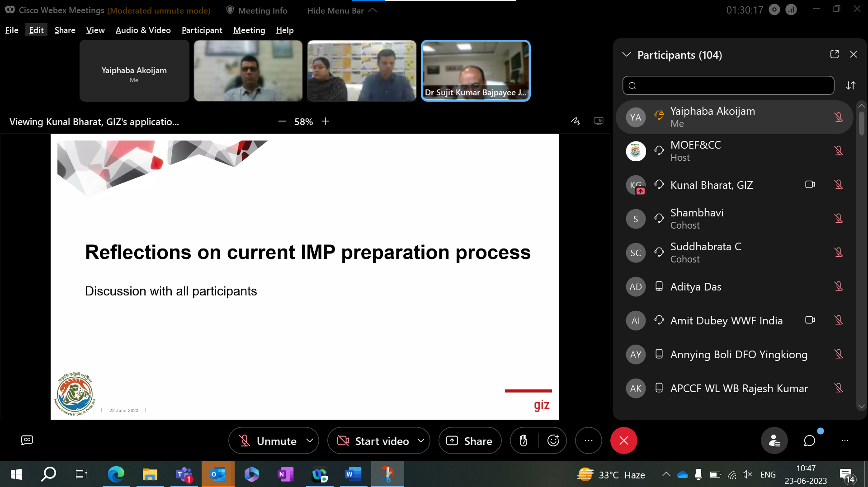868x487 pixels.
Task: Sort the participants list
Action: (851, 85)
